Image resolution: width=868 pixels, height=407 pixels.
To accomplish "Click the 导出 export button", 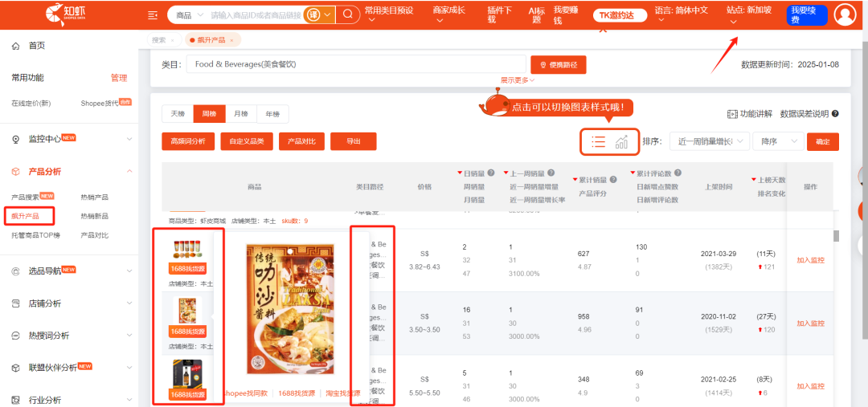I will coord(353,141).
